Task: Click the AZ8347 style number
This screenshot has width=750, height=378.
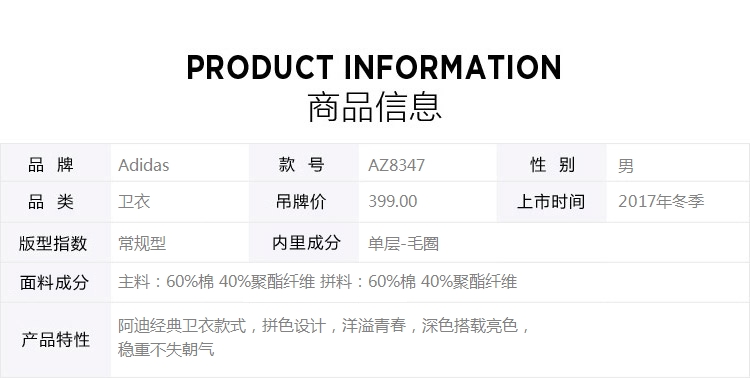Action: pyautogui.click(x=396, y=166)
